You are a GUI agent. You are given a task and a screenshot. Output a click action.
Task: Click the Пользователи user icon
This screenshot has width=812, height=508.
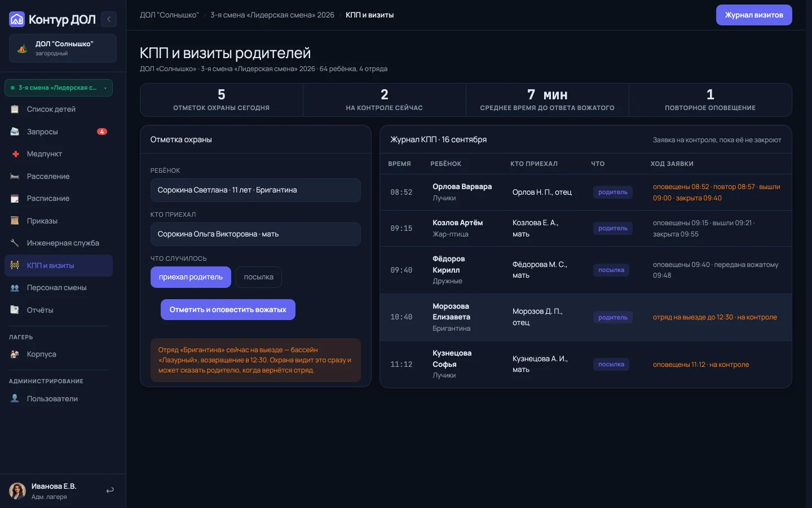(x=15, y=398)
